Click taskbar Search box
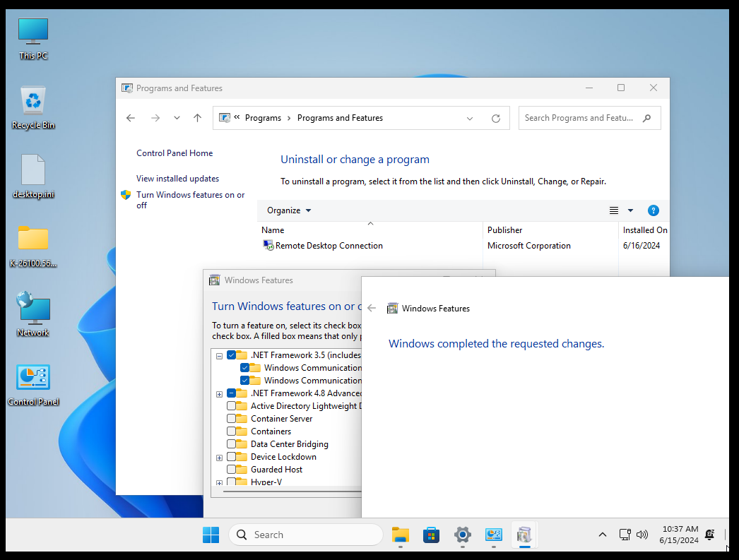The image size is (739, 560). (306, 535)
